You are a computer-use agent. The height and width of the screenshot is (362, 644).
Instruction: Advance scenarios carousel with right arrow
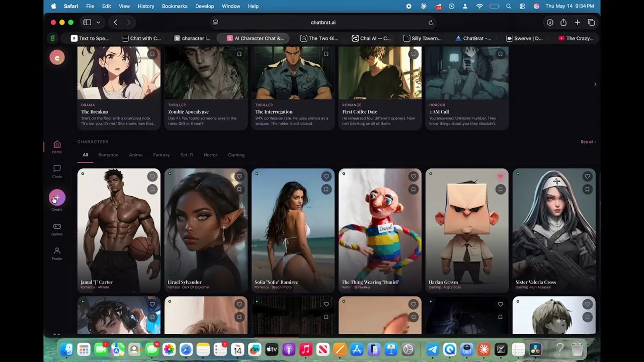pos(595,84)
